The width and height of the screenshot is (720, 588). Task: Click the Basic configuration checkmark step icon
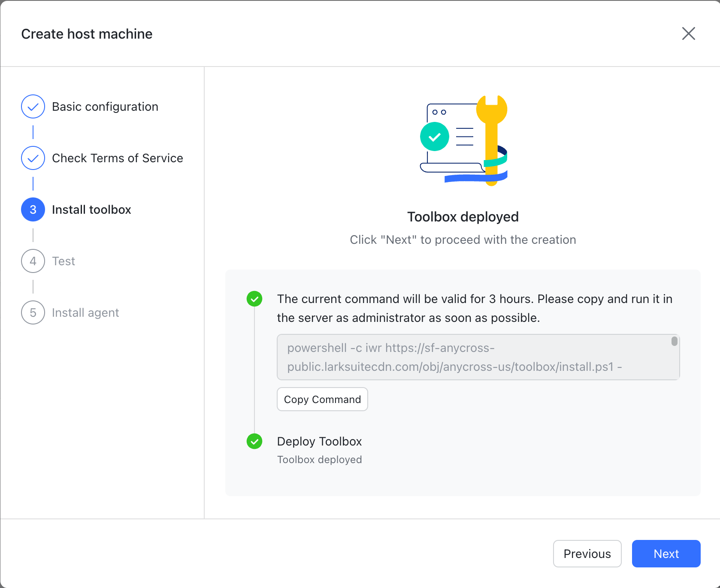(33, 106)
